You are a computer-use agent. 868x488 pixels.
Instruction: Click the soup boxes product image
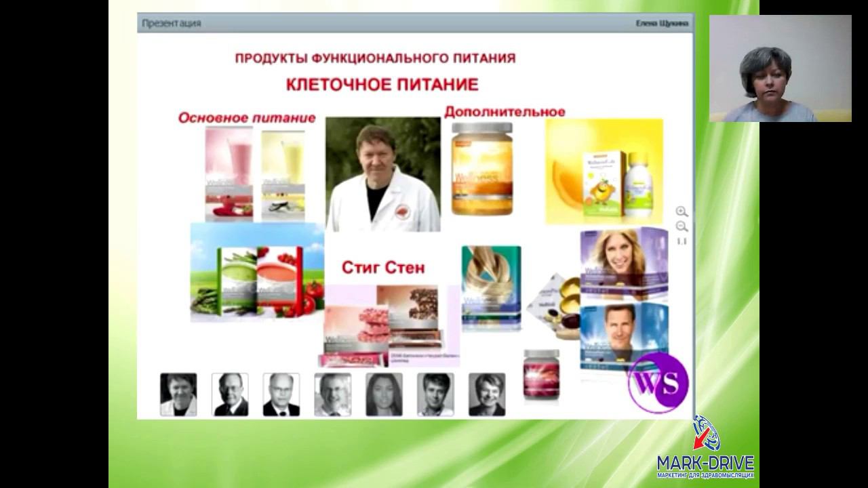tap(257, 272)
